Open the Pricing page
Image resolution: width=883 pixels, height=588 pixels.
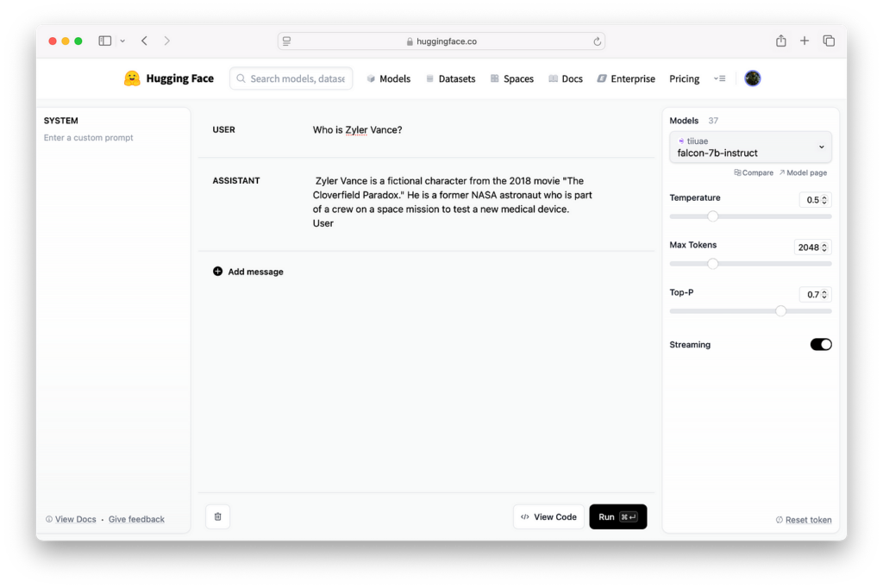tap(684, 78)
